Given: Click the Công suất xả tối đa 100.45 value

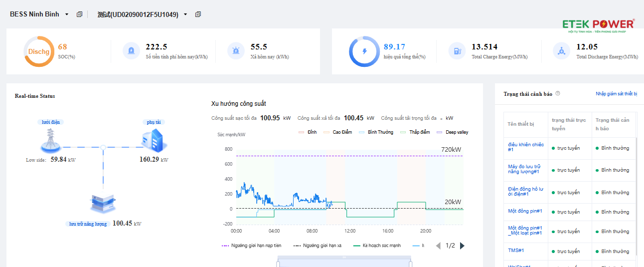Looking at the screenshot, I should point(353,118).
